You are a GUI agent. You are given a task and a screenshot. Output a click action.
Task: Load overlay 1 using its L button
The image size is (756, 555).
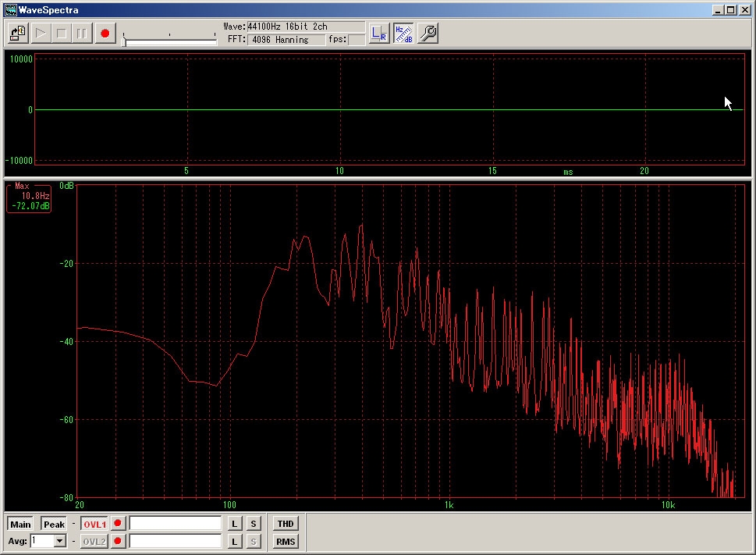[x=235, y=524]
